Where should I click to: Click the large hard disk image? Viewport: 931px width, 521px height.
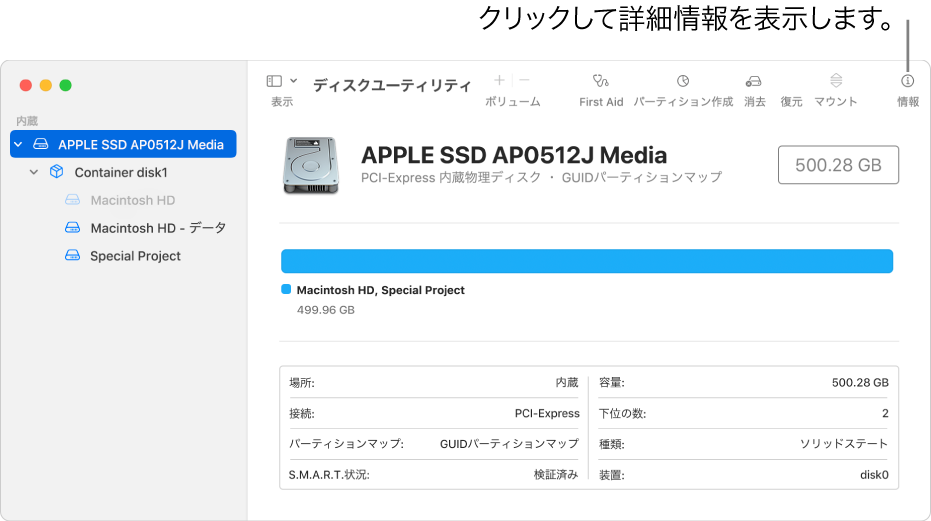click(311, 165)
